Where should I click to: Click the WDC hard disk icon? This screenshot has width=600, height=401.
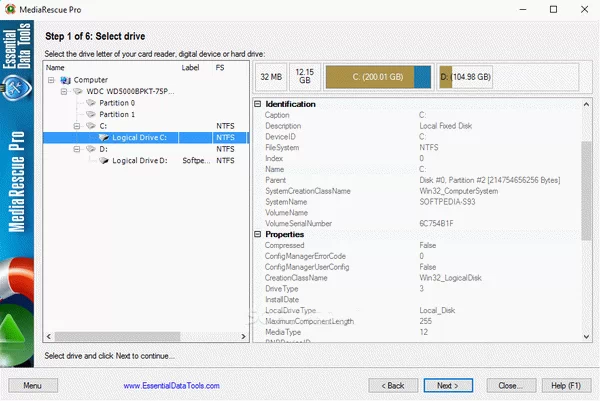tap(78, 91)
